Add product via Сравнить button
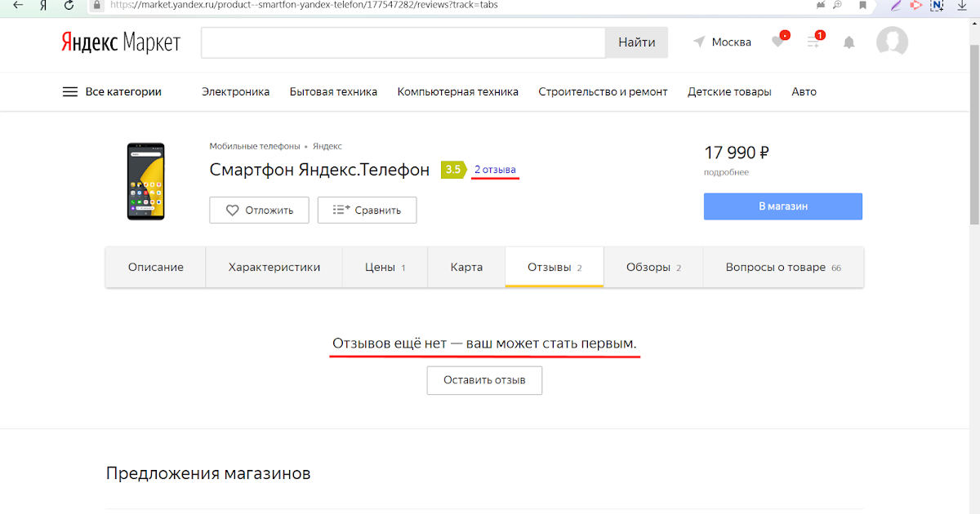 [367, 210]
